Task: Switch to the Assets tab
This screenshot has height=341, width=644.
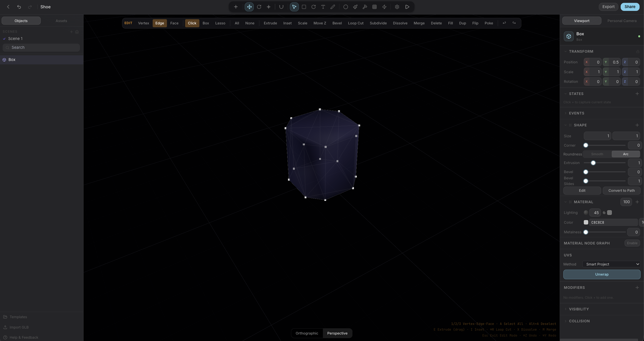Action: pyautogui.click(x=61, y=21)
